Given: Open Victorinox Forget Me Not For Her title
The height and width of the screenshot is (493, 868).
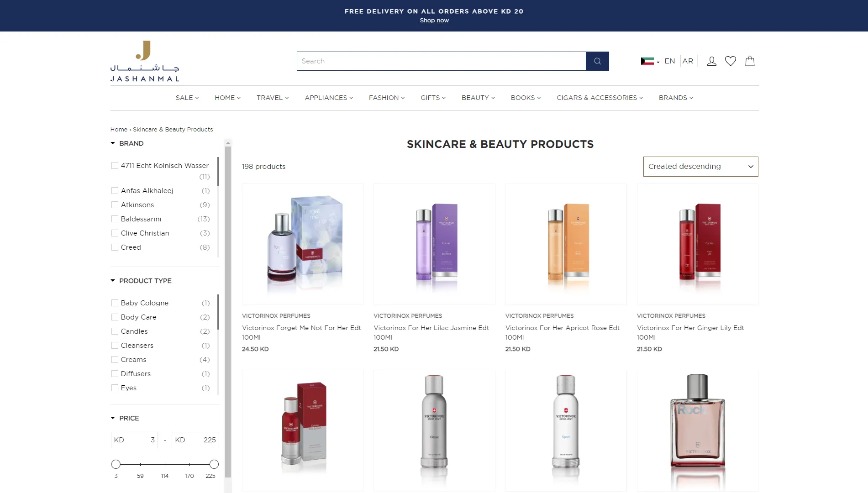Looking at the screenshot, I should (x=301, y=333).
